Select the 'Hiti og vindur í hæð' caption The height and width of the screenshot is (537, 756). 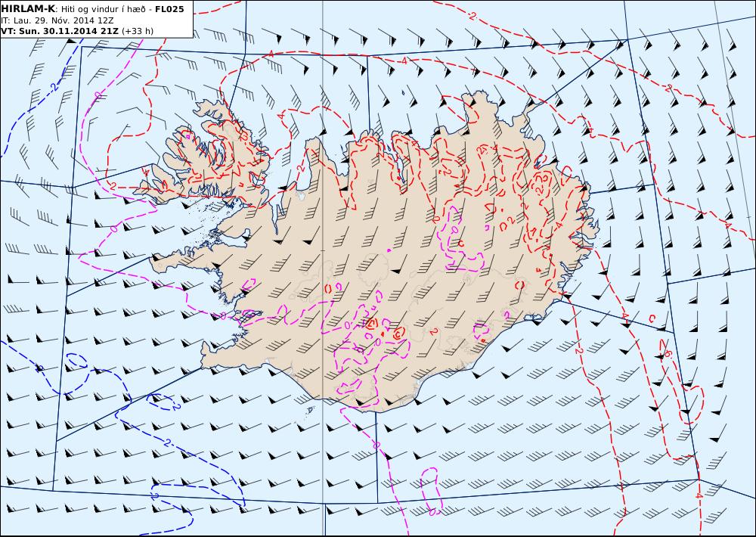tap(103, 9)
